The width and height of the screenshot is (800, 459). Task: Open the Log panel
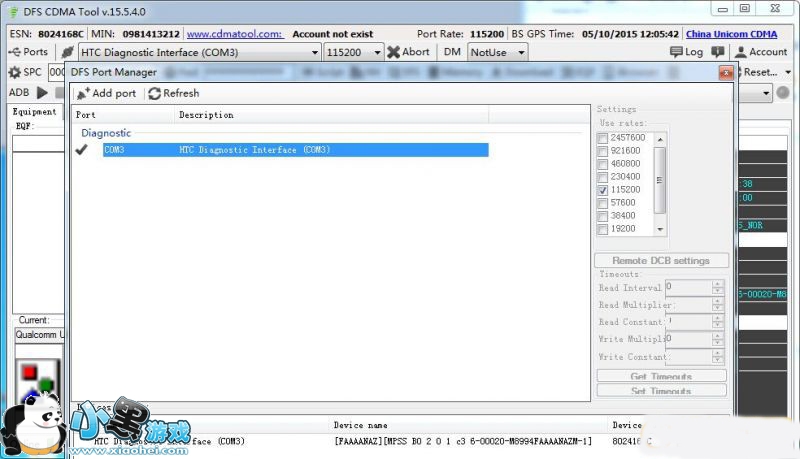click(x=686, y=52)
